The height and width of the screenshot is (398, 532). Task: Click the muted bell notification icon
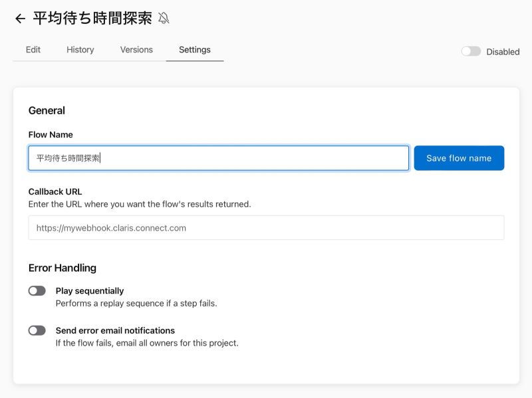point(164,19)
